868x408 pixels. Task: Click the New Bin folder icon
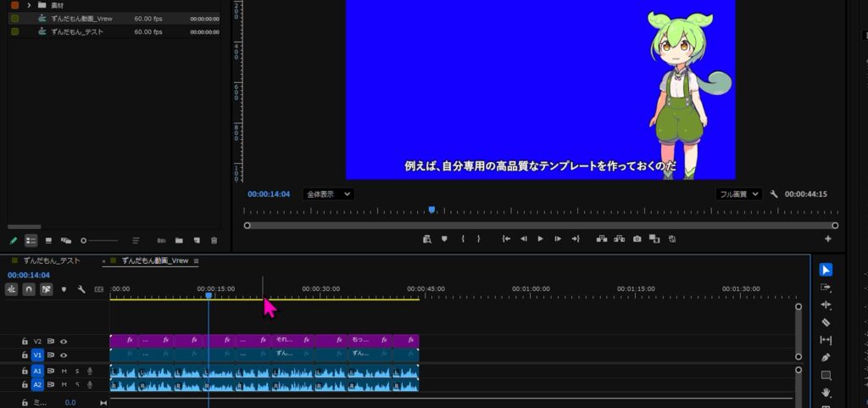click(179, 241)
